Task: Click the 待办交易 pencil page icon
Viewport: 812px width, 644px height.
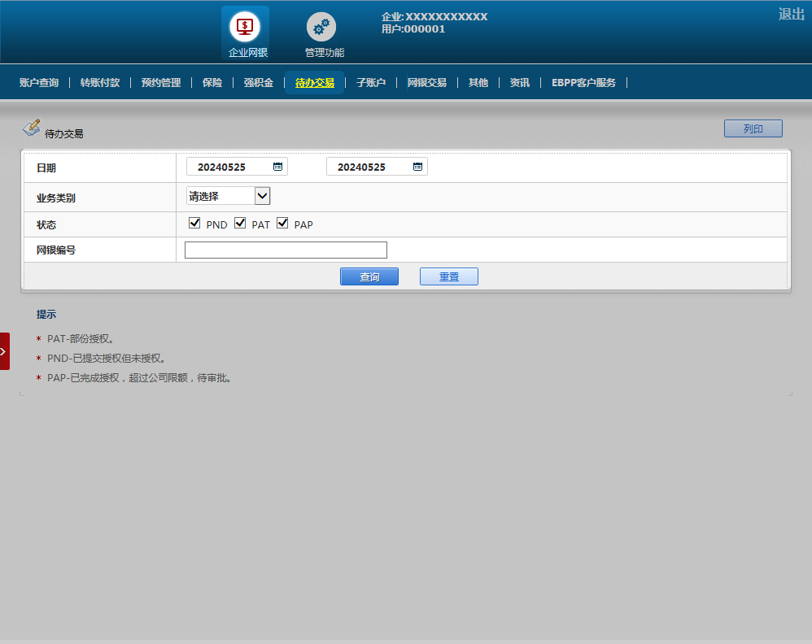Action: [31, 128]
